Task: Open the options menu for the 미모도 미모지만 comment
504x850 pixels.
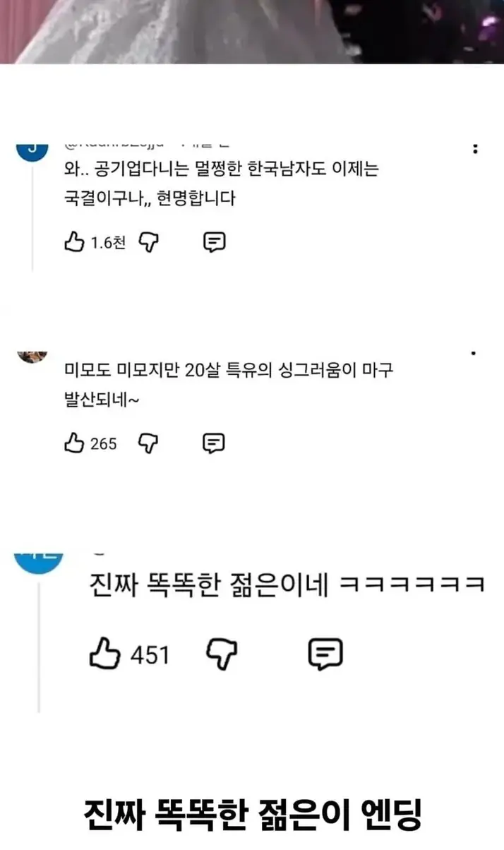Action: click(x=474, y=353)
